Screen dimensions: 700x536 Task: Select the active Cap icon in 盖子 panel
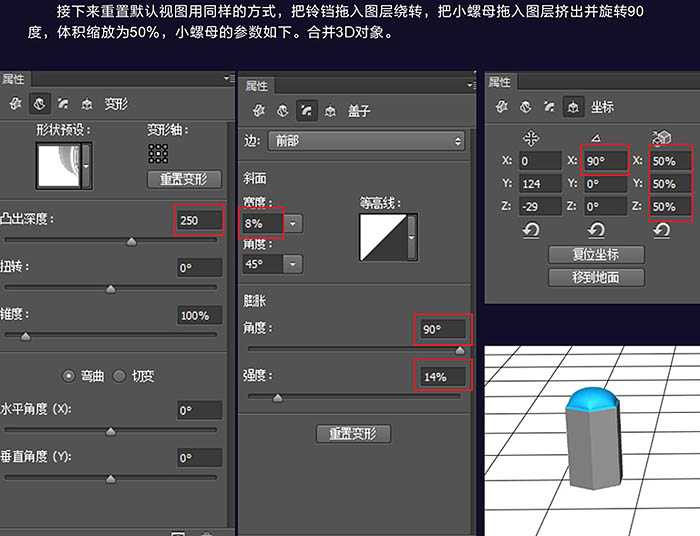(x=306, y=110)
